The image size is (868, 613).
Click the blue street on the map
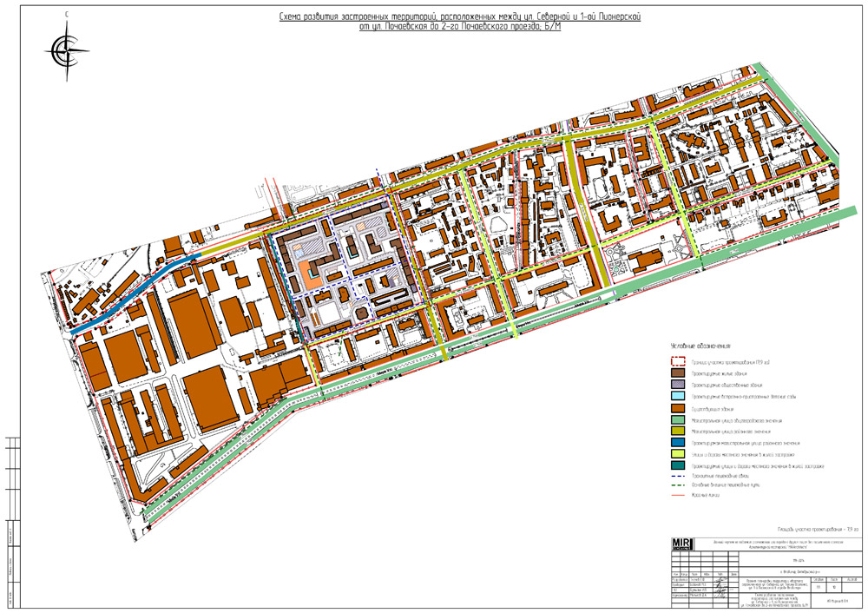tap(130, 291)
